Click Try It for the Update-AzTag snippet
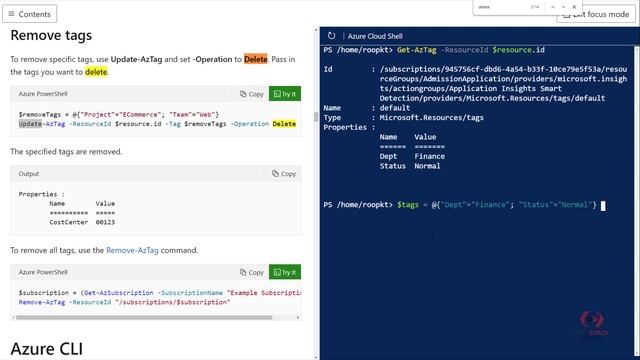The height and width of the screenshot is (360, 640). (285, 94)
